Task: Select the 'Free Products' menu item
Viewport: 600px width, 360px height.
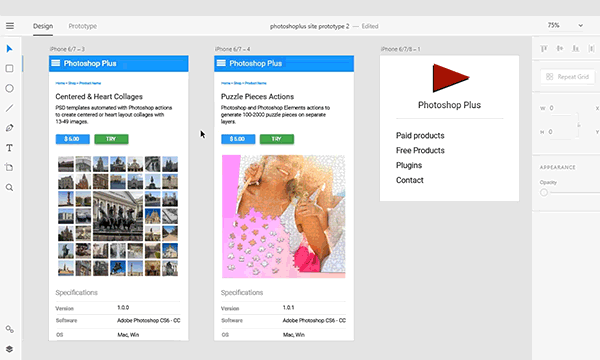Action: click(420, 150)
